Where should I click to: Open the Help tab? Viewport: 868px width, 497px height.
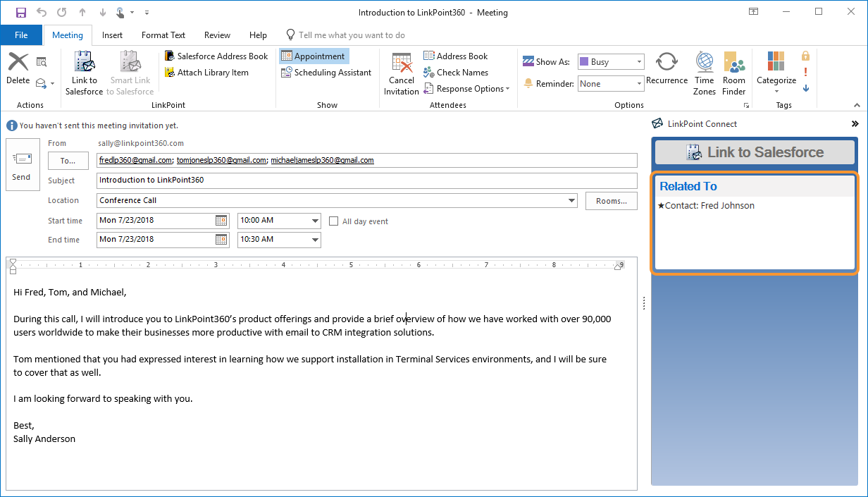[259, 35]
